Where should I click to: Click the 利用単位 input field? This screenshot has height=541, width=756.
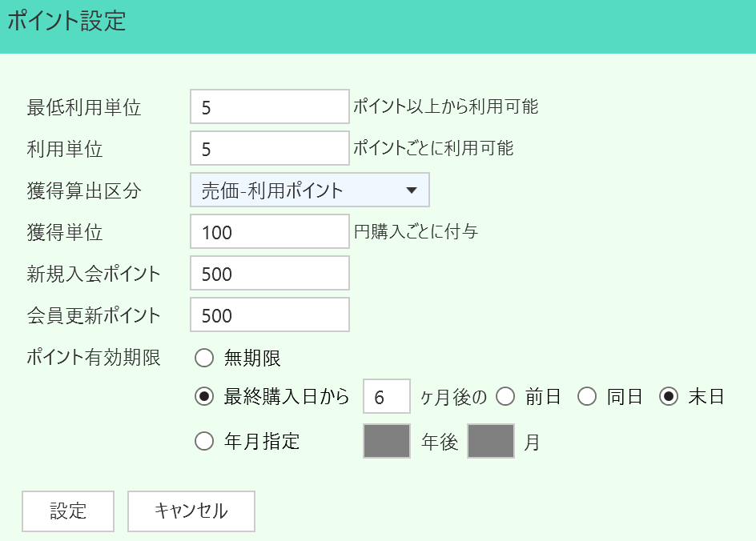click(x=270, y=149)
